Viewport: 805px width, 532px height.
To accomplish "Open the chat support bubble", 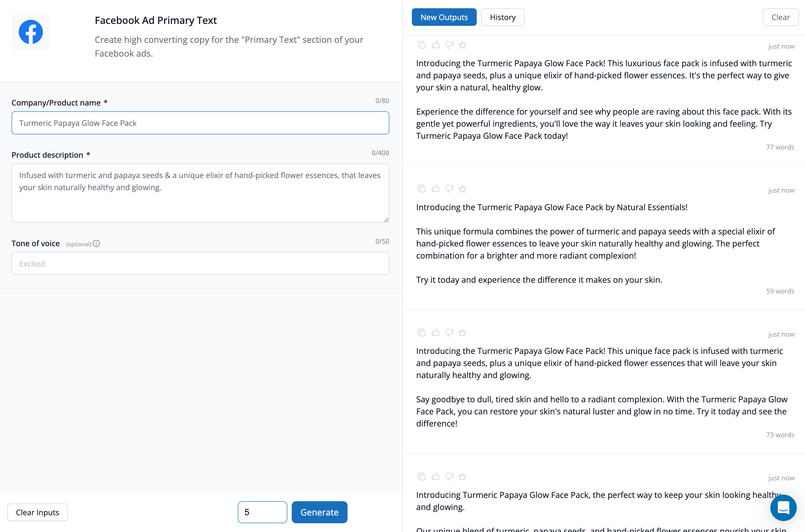I will [x=783, y=508].
